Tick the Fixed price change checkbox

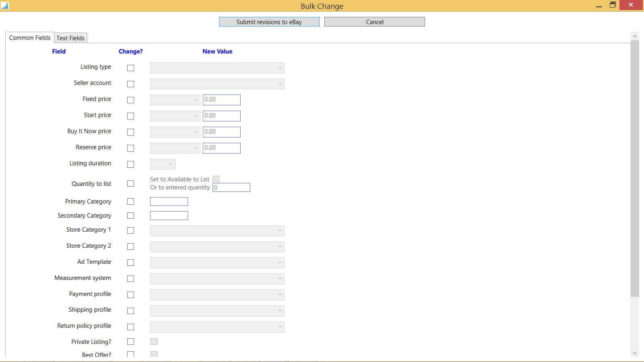click(130, 100)
